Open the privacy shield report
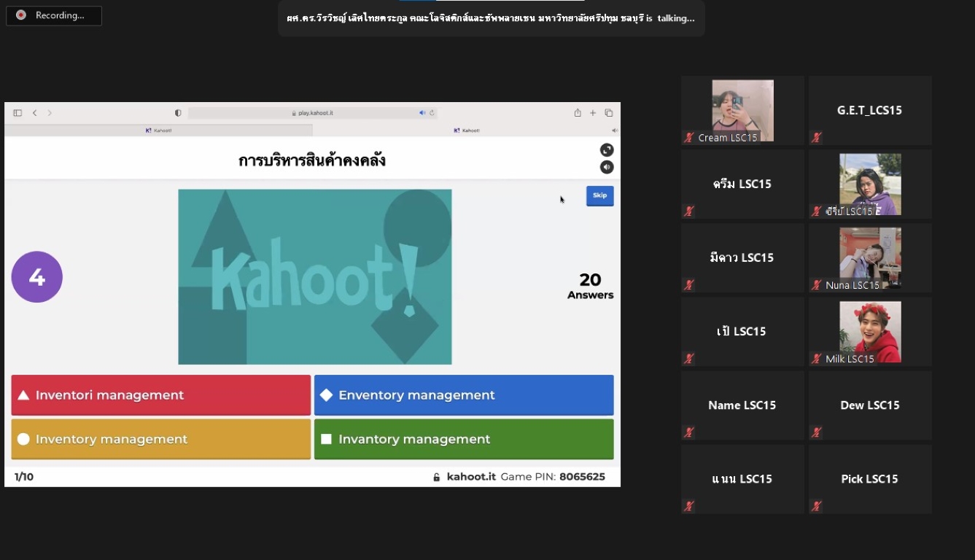975x560 pixels. (x=178, y=113)
